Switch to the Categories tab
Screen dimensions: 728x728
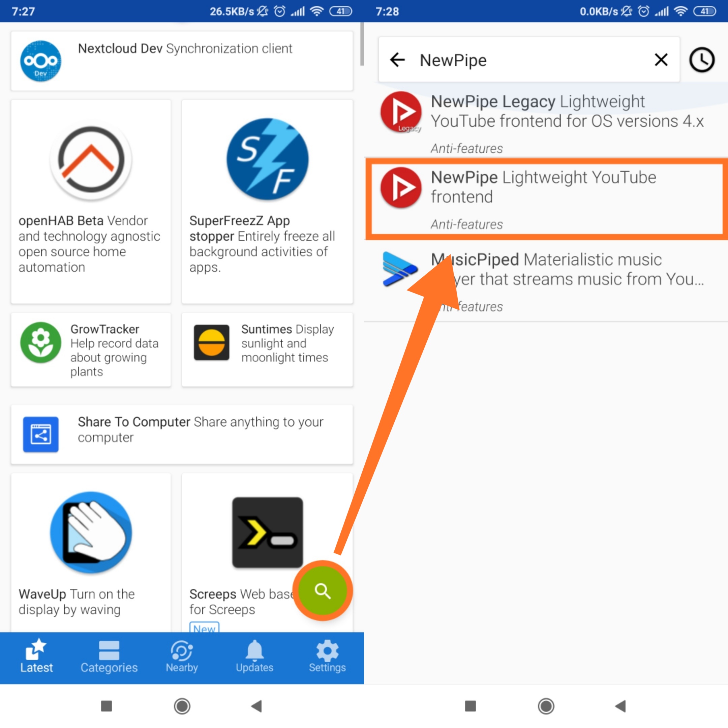(x=109, y=658)
